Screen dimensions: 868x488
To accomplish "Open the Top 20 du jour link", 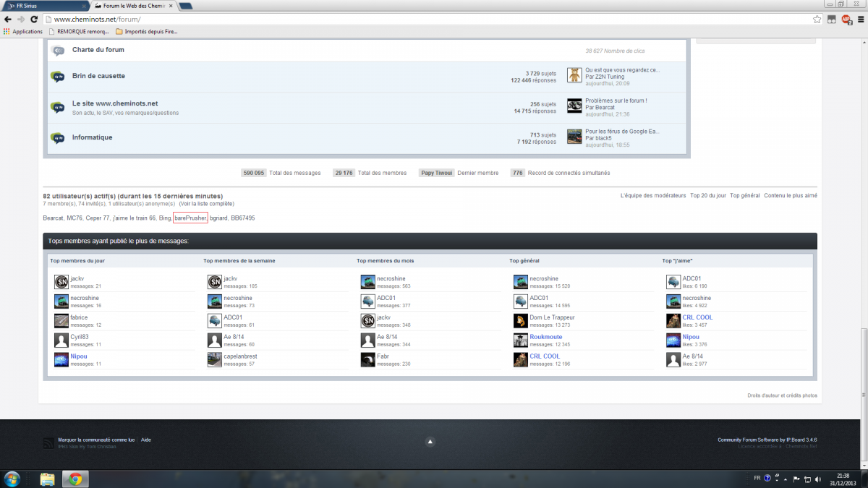I will pyautogui.click(x=707, y=195).
